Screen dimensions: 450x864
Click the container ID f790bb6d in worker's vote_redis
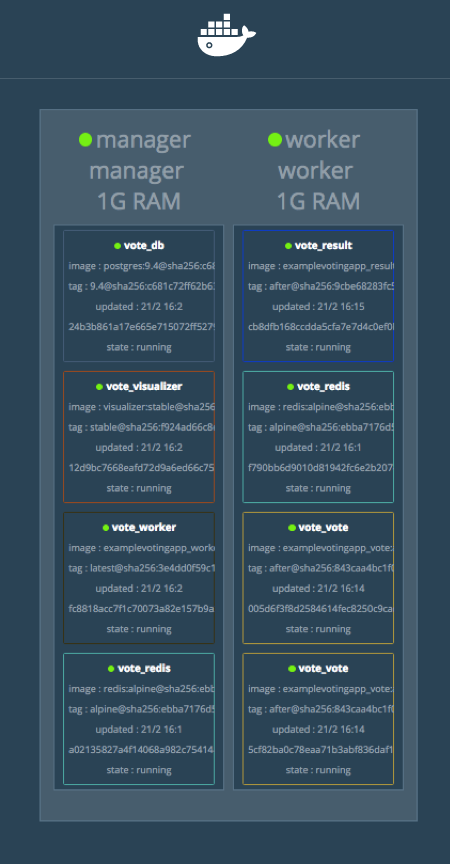[x=321, y=468]
